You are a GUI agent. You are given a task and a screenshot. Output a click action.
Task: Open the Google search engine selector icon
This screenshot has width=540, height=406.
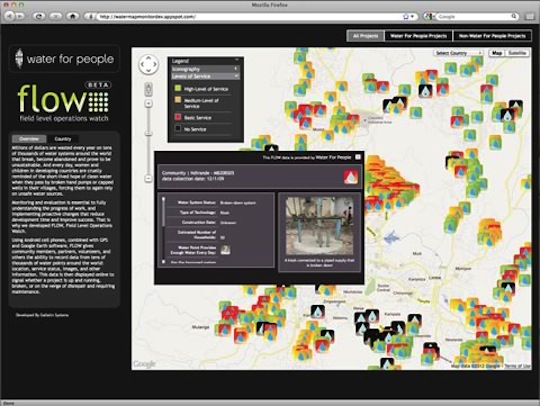pyautogui.click(x=428, y=16)
